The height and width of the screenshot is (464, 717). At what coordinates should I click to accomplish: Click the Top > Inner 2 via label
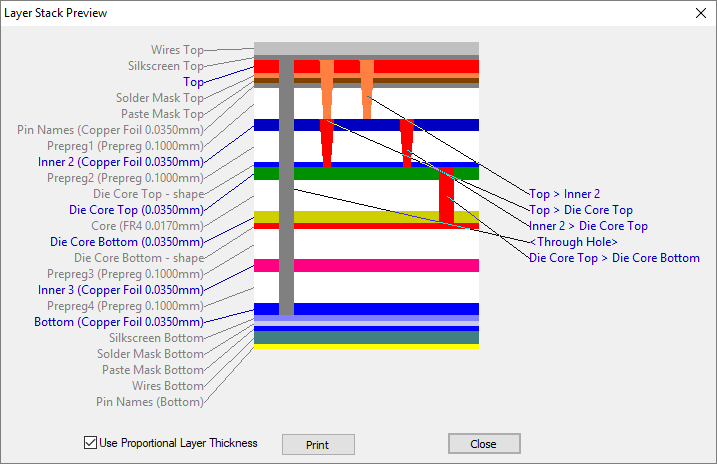(x=564, y=193)
